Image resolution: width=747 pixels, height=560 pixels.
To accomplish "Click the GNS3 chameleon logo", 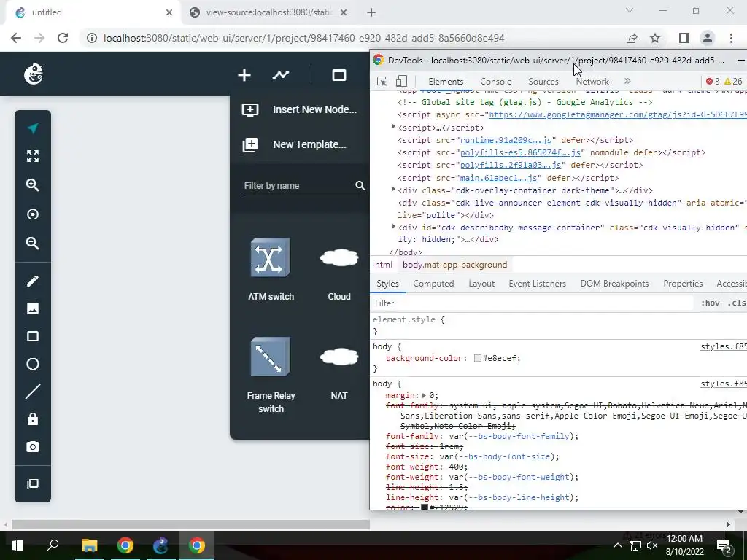I will pyautogui.click(x=34, y=74).
